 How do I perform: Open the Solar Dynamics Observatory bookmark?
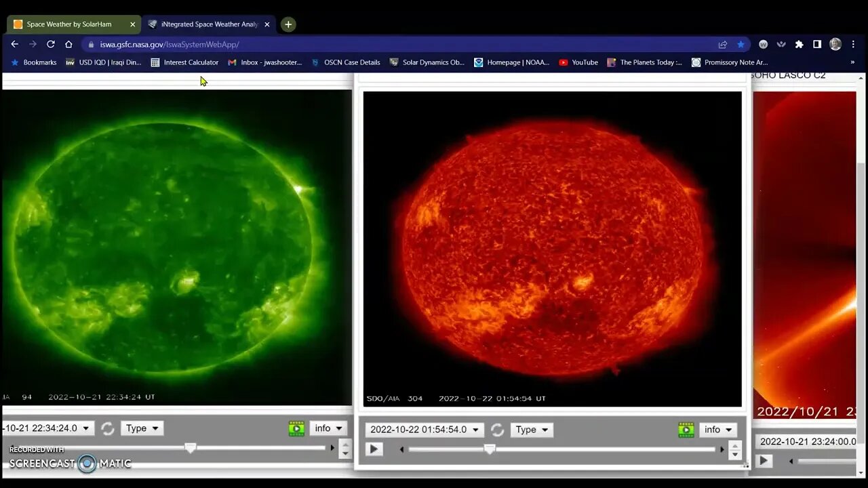[427, 62]
